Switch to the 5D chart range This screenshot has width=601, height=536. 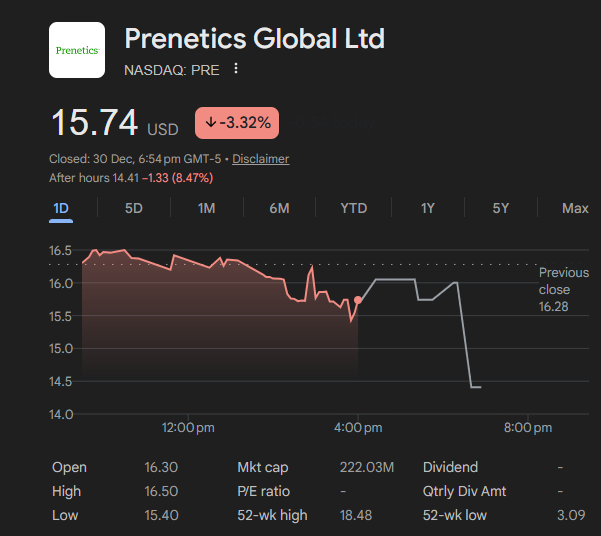(134, 208)
